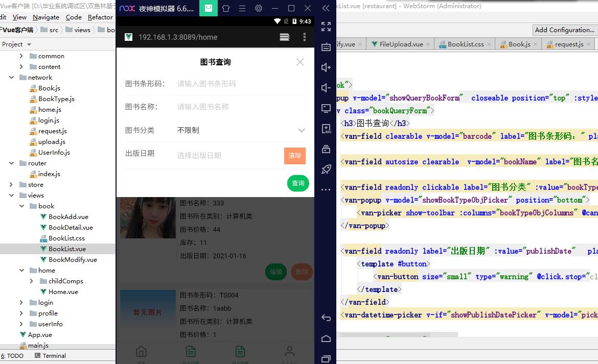Open Nox settings gear icon
598x364 pixels.
pos(259,8)
